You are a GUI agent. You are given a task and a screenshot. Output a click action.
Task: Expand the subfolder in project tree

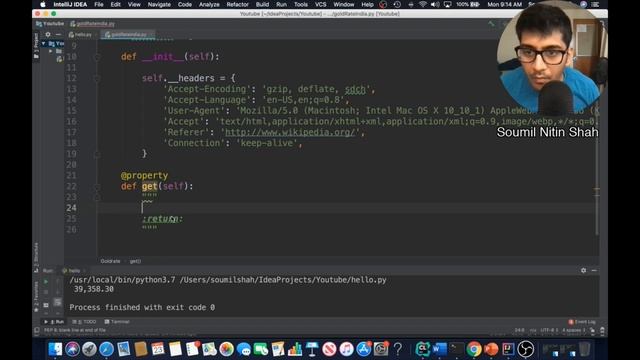(51, 51)
